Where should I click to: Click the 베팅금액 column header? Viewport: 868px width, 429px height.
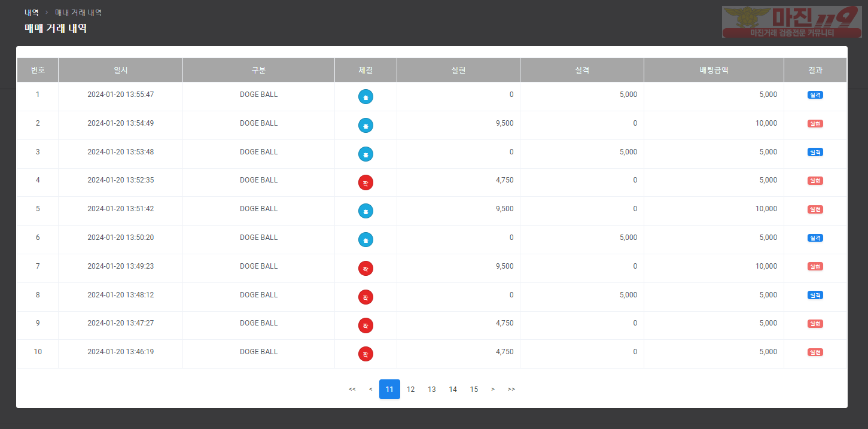[x=714, y=70]
